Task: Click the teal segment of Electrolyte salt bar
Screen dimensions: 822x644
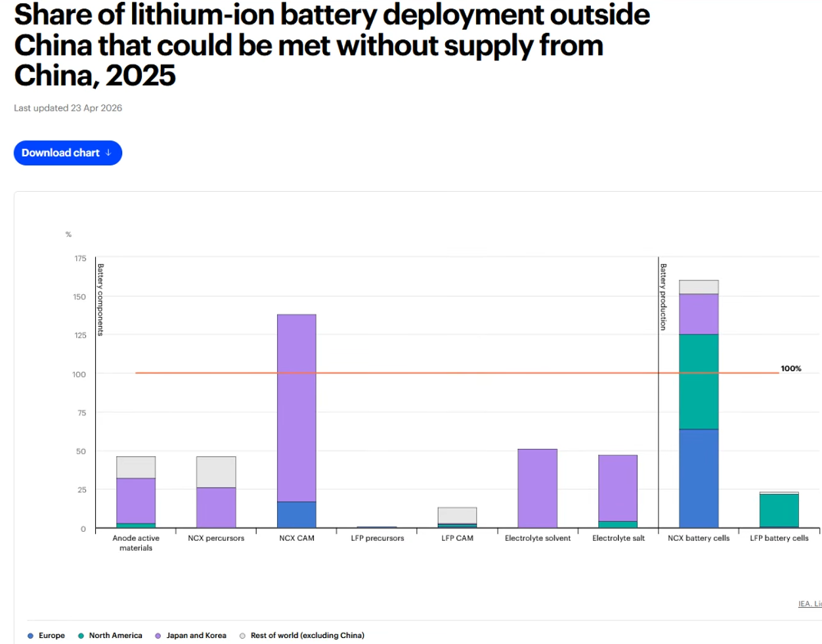Action: [618, 525]
